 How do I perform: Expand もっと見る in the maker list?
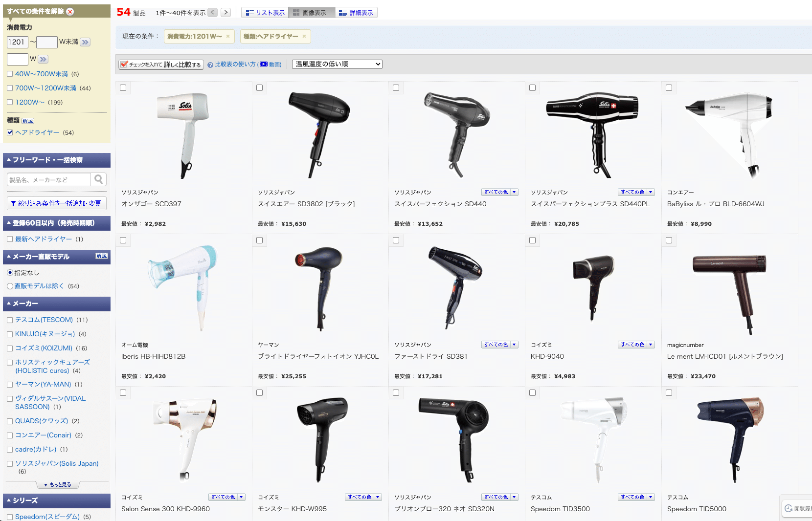58,485
